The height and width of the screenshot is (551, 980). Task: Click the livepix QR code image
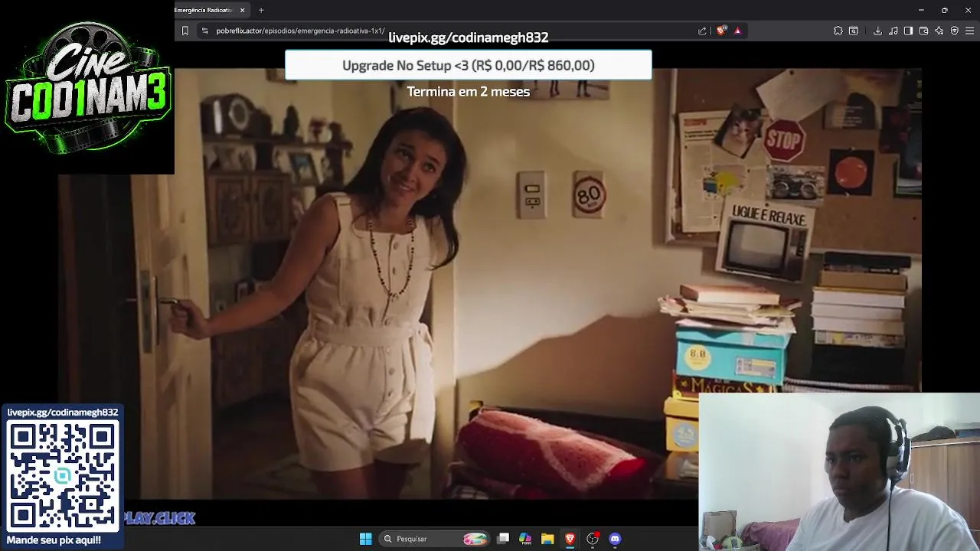(63, 476)
